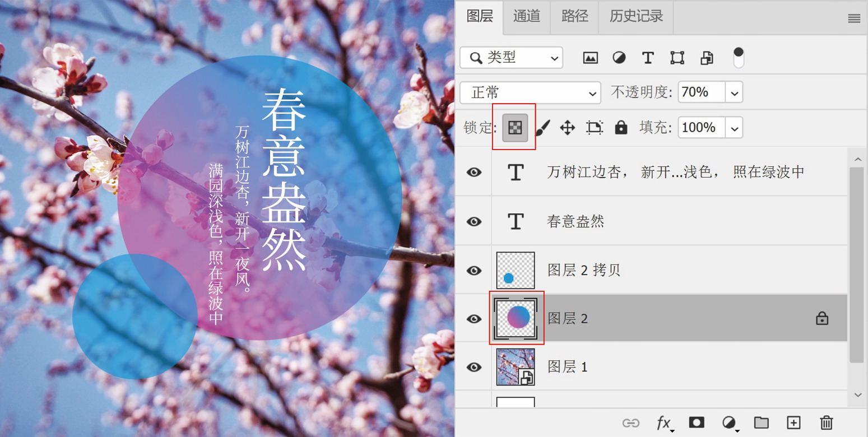Click the 图层 2 拷贝 thumbnail

[x=516, y=271]
